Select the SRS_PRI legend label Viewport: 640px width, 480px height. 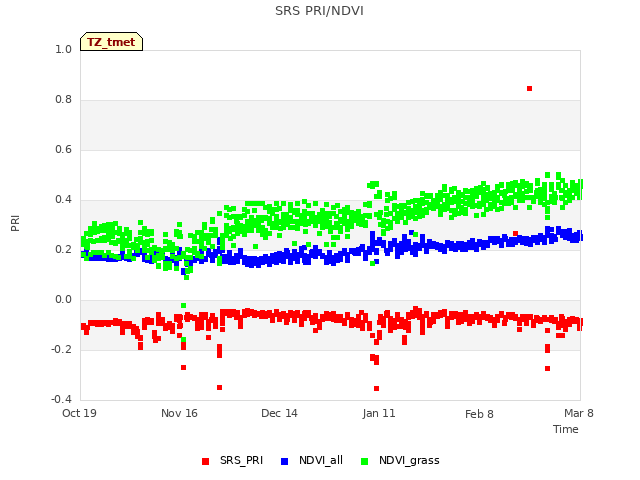(241, 460)
